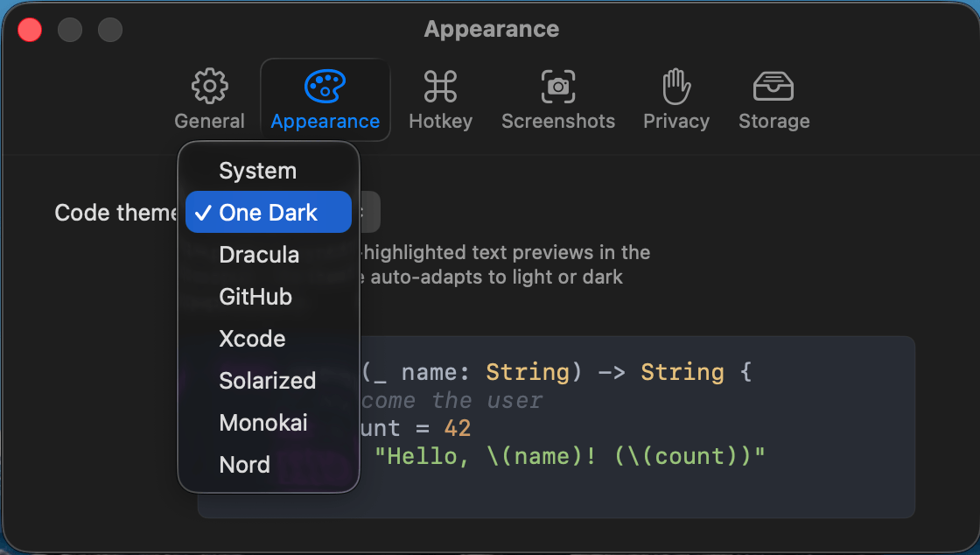Choose System from the theme menu
This screenshot has height=555, width=980.
coord(269,171)
